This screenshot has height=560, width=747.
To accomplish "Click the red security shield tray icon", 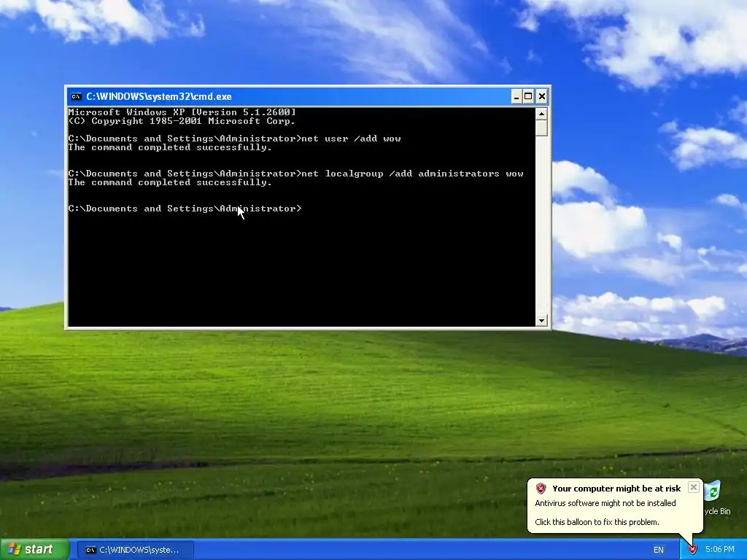I will click(x=693, y=550).
